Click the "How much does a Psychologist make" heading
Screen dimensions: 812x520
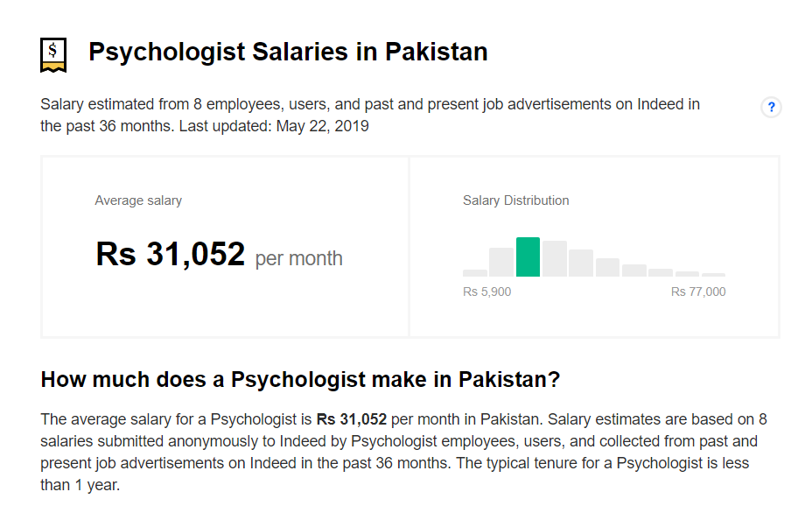tap(300, 380)
